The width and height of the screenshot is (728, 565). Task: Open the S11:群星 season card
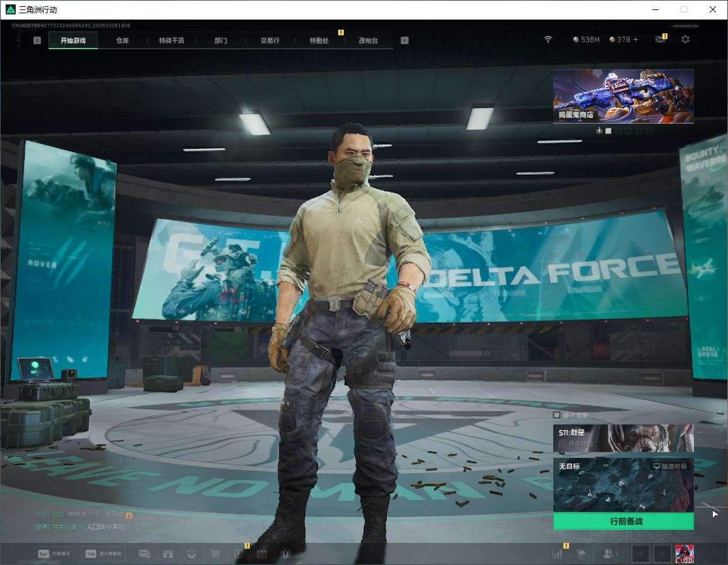pyautogui.click(x=623, y=438)
